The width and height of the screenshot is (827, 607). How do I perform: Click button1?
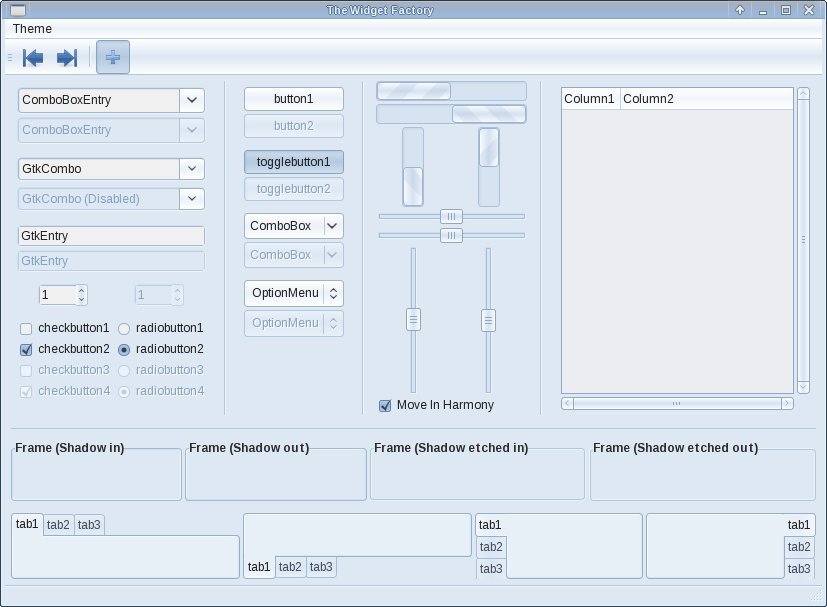point(294,99)
